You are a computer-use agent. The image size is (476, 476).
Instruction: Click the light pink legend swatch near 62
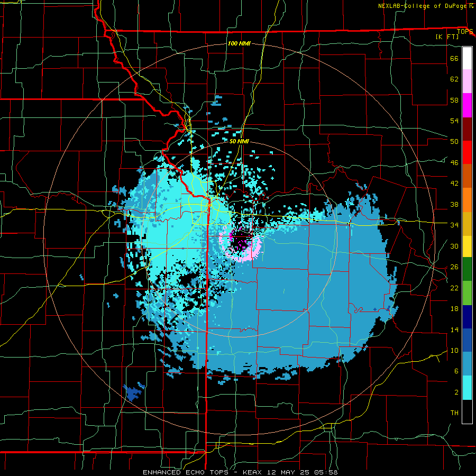coord(467,81)
